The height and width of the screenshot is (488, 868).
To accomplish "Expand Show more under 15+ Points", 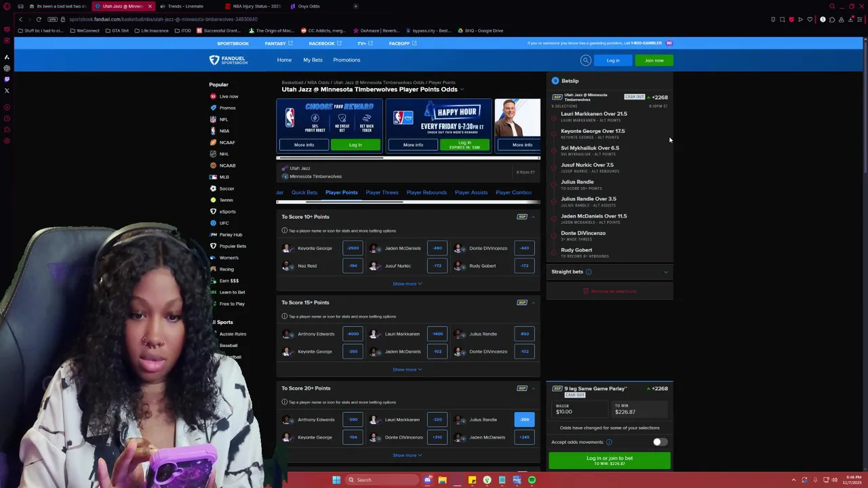I will [x=407, y=369].
